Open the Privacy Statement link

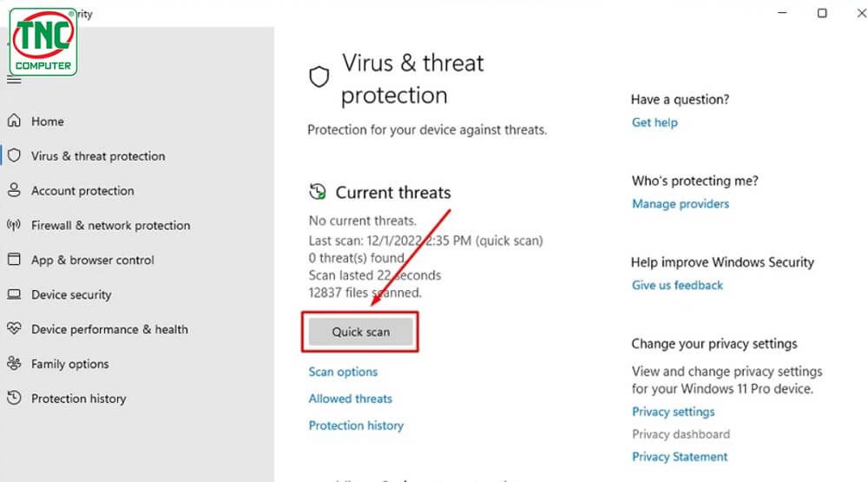click(x=680, y=457)
